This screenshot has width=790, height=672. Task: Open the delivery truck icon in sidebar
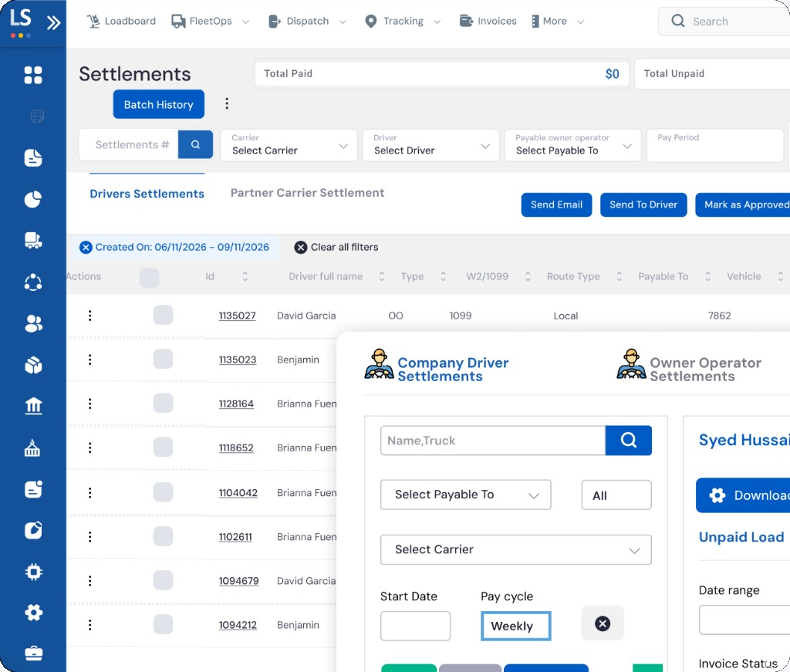point(33,240)
